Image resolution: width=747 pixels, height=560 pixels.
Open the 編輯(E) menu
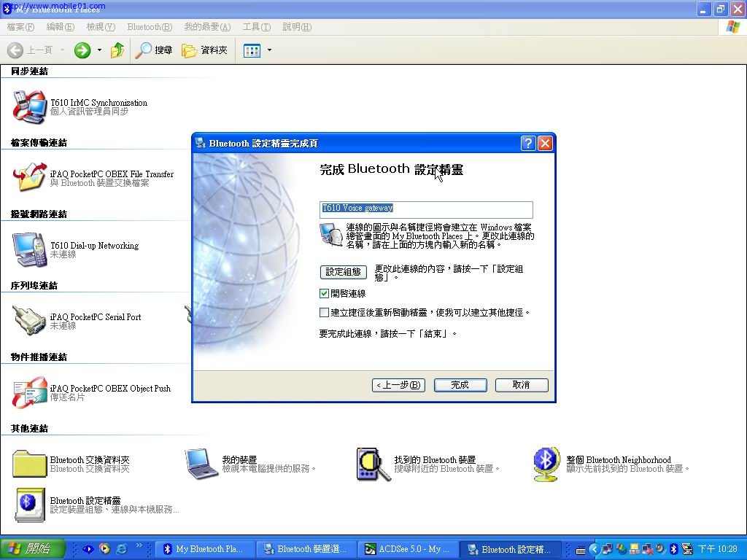(60, 27)
